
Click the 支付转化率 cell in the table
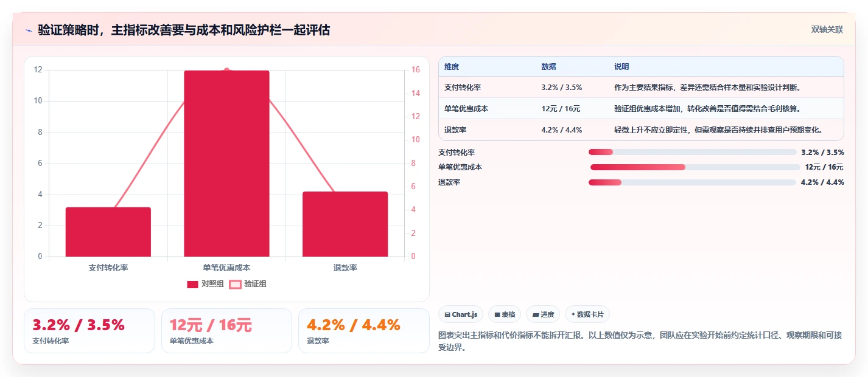point(463,88)
